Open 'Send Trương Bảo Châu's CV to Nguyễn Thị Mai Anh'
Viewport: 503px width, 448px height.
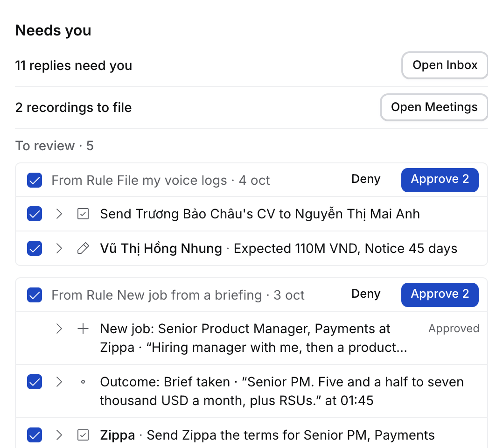pos(260,214)
